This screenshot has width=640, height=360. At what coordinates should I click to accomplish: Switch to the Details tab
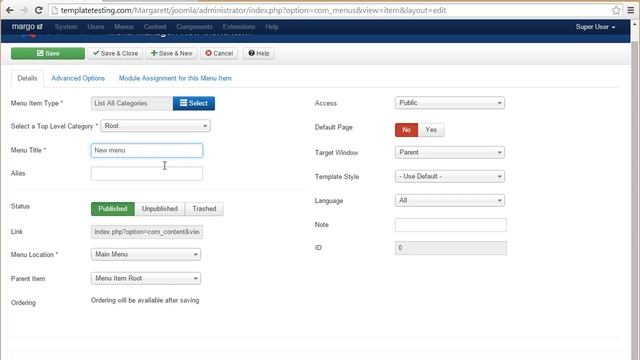tap(27, 78)
